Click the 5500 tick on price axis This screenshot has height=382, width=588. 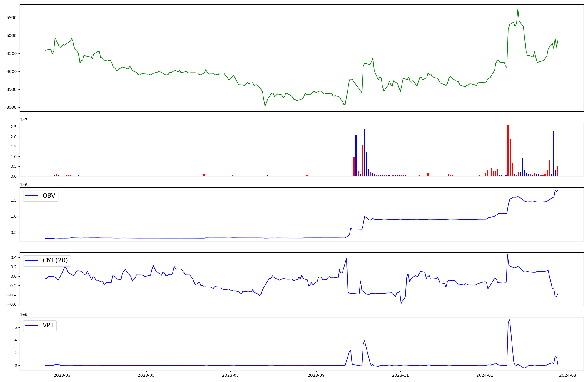coord(12,18)
